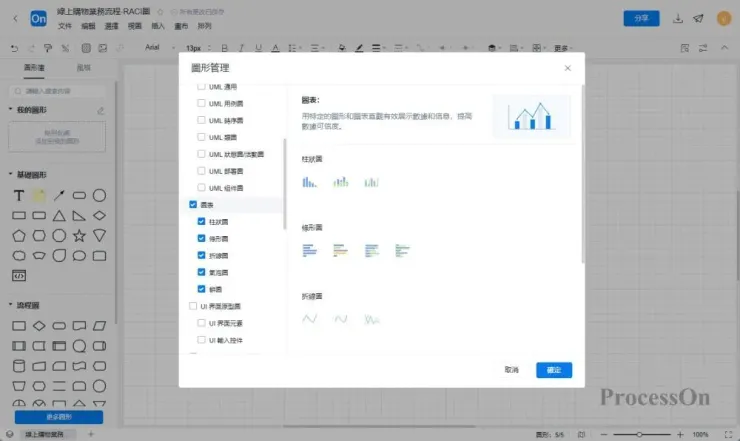Screen dimensions: 740x441
Task: Click the zoom out minus icon
Action: pos(604,434)
